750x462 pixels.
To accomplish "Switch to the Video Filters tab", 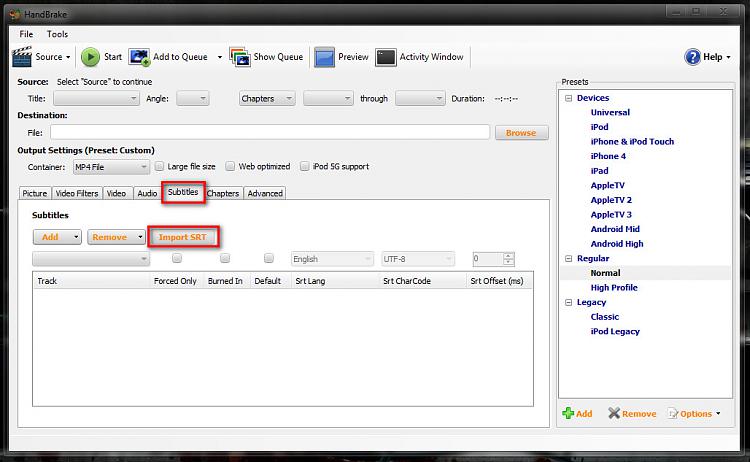I will pyautogui.click(x=77, y=193).
